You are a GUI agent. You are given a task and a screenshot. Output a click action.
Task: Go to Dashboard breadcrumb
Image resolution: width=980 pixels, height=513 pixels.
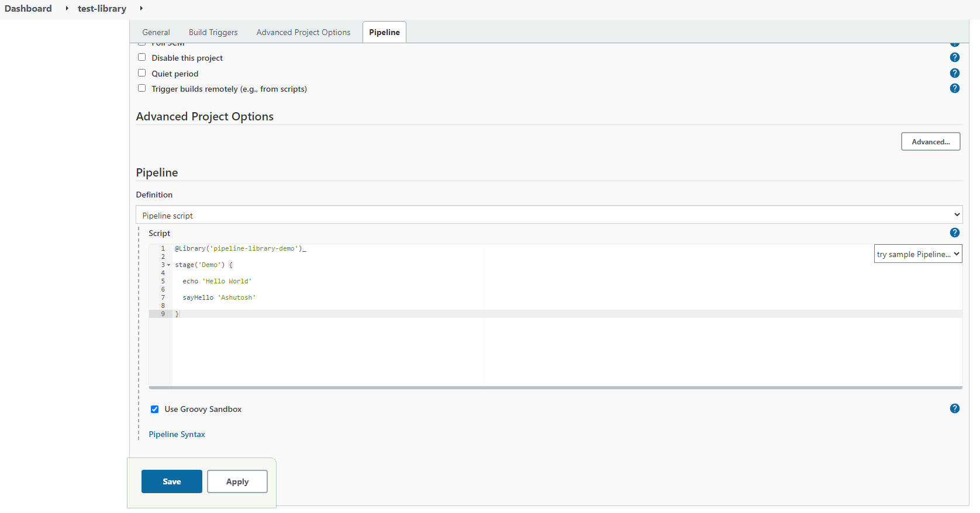click(28, 8)
